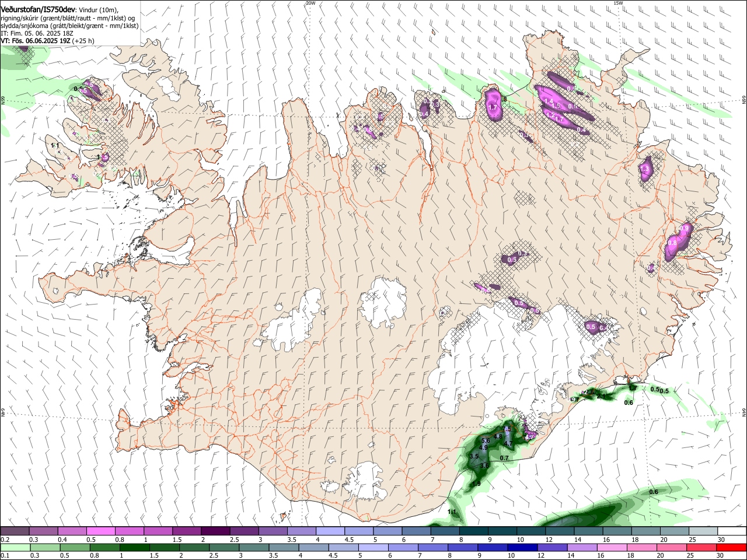Viewport: 747px width, 560px height.
Task: Select lower legend swatch between 0.1 and 0.3
Action: [x=15, y=547]
